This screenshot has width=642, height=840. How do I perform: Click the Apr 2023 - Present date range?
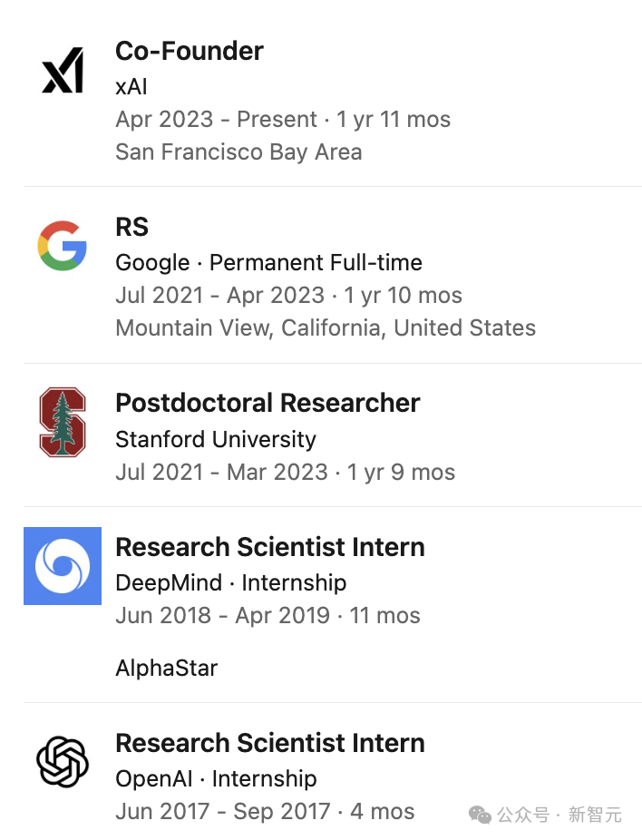pos(216,119)
